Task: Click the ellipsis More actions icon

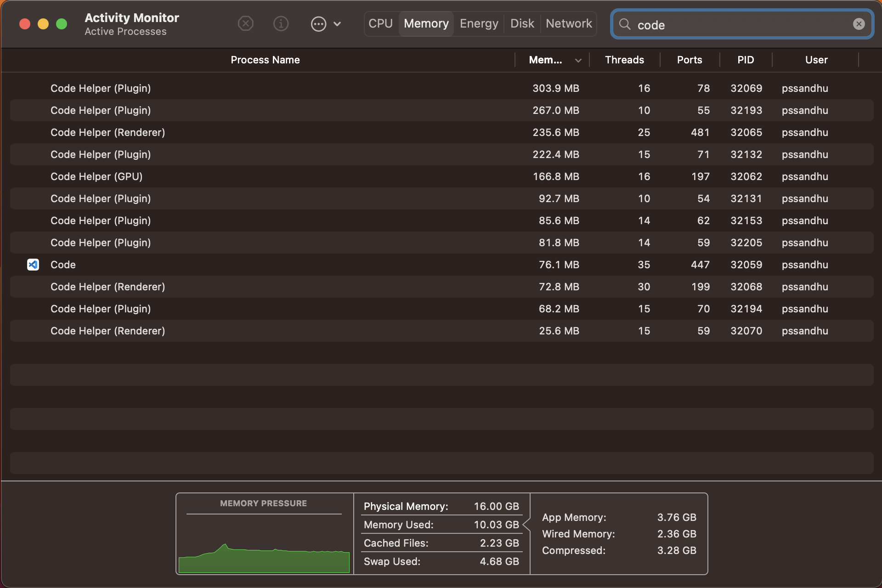Action: [318, 24]
